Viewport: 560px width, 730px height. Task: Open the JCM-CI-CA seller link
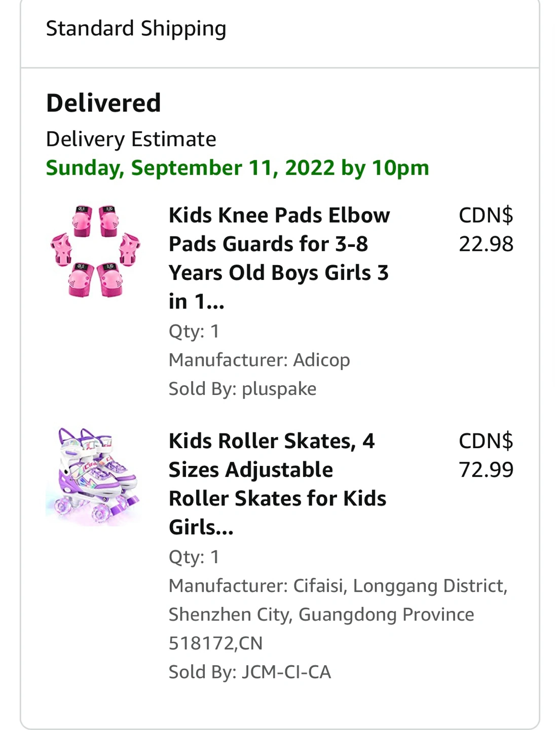(x=286, y=672)
